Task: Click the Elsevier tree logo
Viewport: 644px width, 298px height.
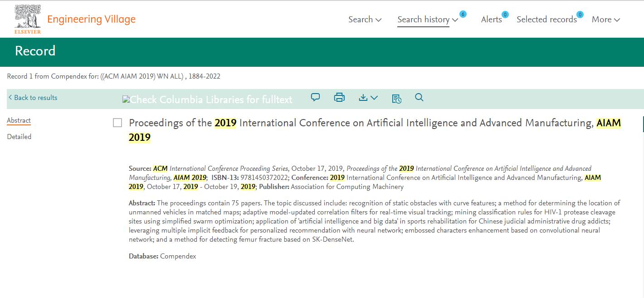Action: tap(28, 19)
